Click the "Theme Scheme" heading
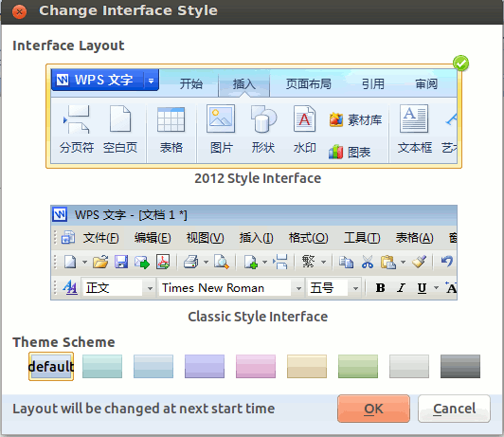The height and width of the screenshot is (437, 504). pyautogui.click(x=63, y=342)
